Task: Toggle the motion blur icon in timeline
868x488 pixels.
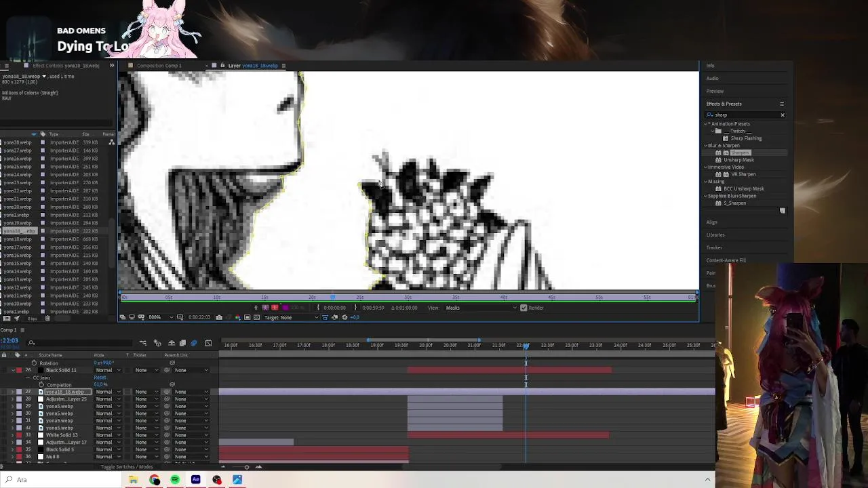Action: pyautogui.click(x=194, y=344)
